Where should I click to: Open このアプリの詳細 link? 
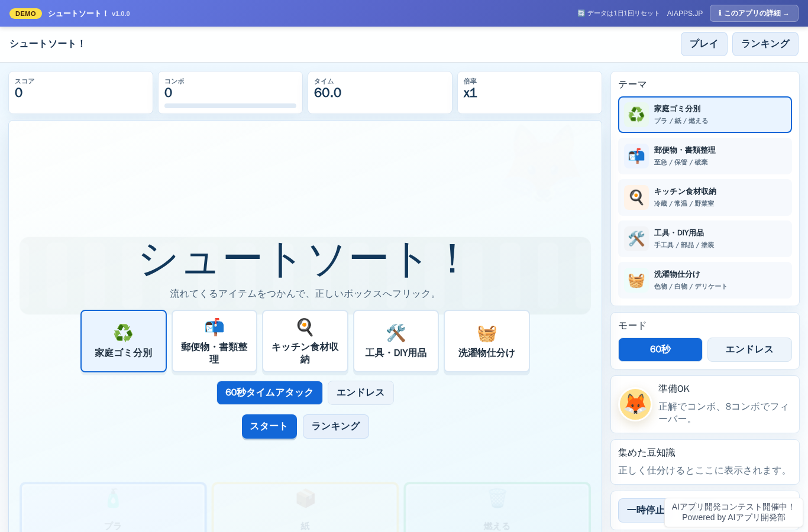754,13
